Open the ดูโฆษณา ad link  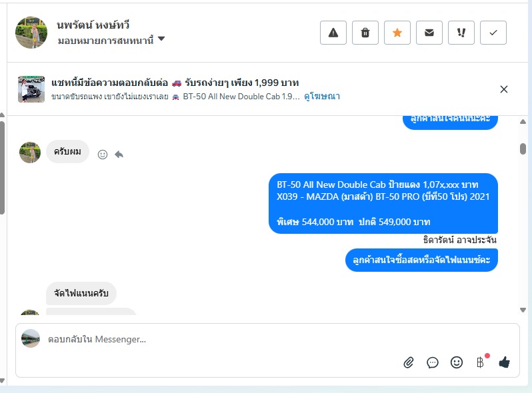click(x=321, y=97)
